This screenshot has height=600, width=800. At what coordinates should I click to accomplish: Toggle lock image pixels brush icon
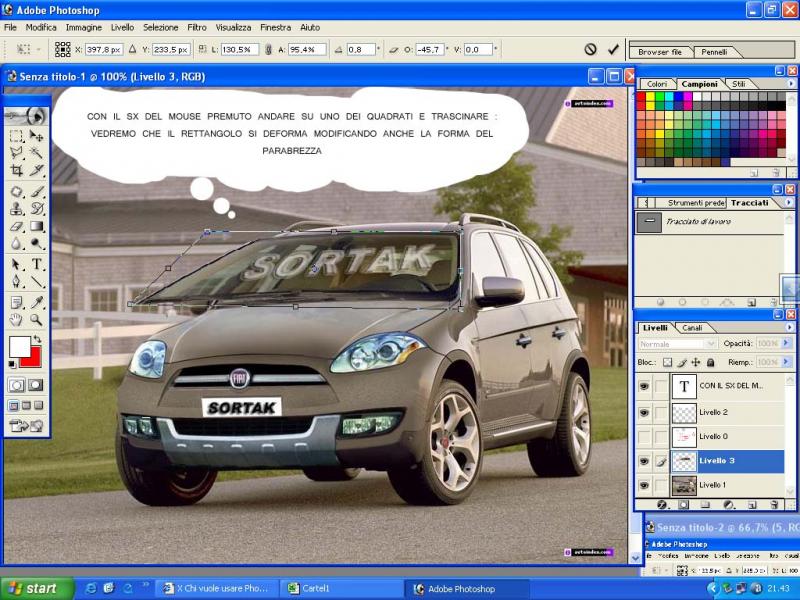(682, 362)
